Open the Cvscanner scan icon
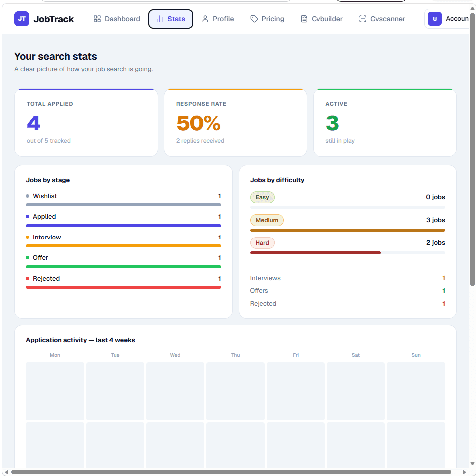This screenshot has width=476, height=476. pyautogui.click(x=363, y=19)
